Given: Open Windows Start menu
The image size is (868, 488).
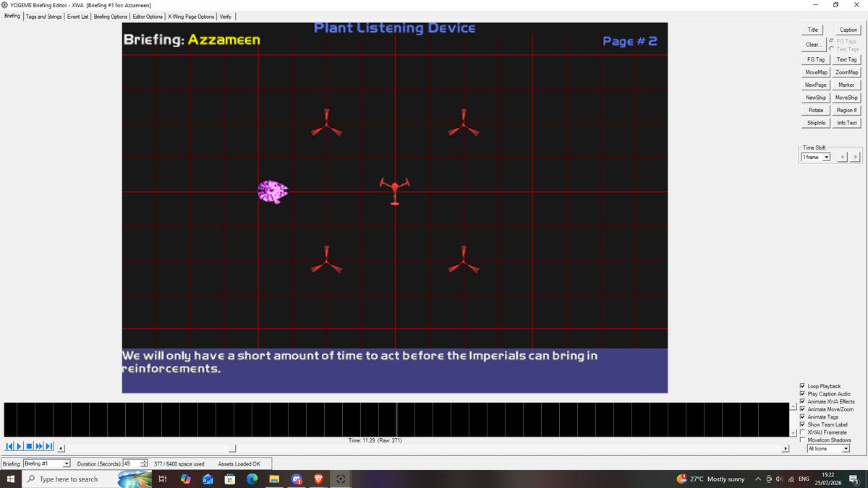Looking at the screenshot, I should [x=10, y=479].
